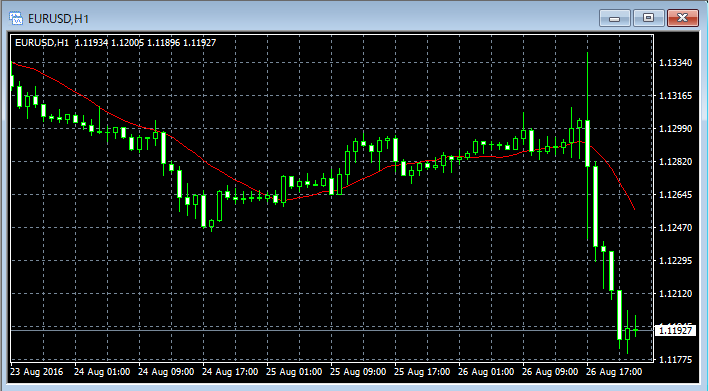709x391 pixels.
Task: Click the 1.12820 price scale label
Action: (676, 161)
